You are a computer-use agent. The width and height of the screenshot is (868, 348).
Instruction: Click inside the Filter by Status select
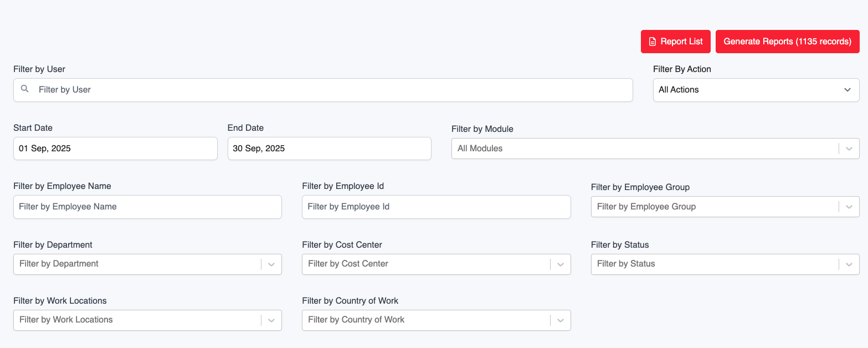tap(712, 264)
